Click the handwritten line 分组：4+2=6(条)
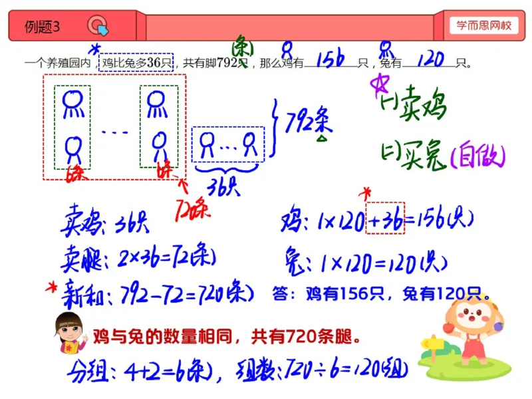This screenshot has height=399, width=532. point(140,370)
